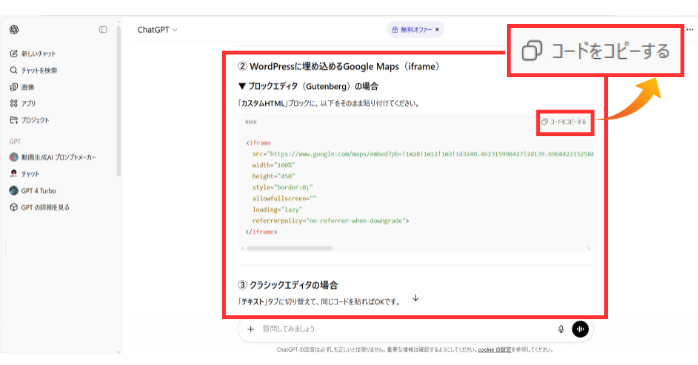Open チャットを検索 to search chats
The image size is (698, 365).
[x=33, y=70]
